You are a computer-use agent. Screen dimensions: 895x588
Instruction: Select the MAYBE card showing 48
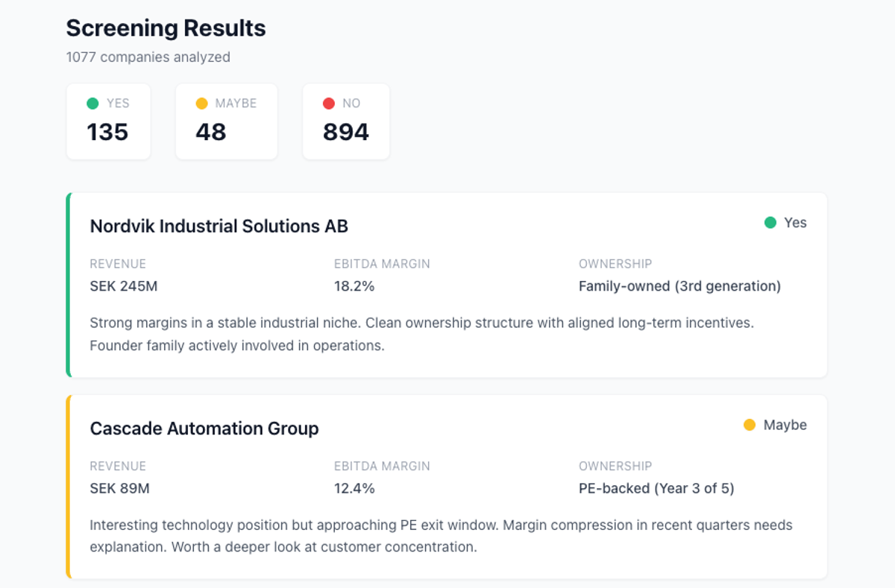tap(226, 121)
